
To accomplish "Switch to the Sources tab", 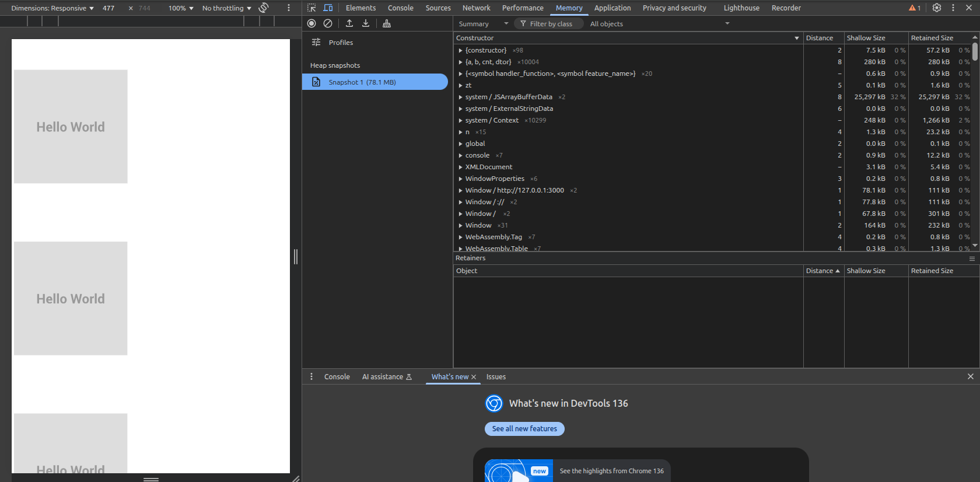I will click(x=438, y=8).
